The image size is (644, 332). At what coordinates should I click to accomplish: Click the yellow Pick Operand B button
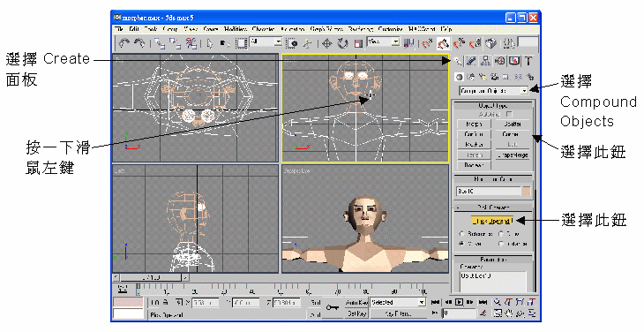492,221
